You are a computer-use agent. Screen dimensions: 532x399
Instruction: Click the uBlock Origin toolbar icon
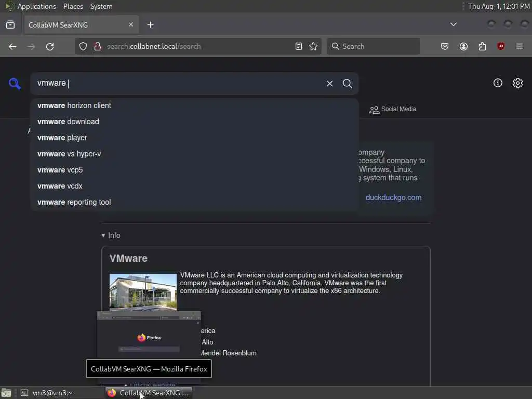tap(501, 46)
